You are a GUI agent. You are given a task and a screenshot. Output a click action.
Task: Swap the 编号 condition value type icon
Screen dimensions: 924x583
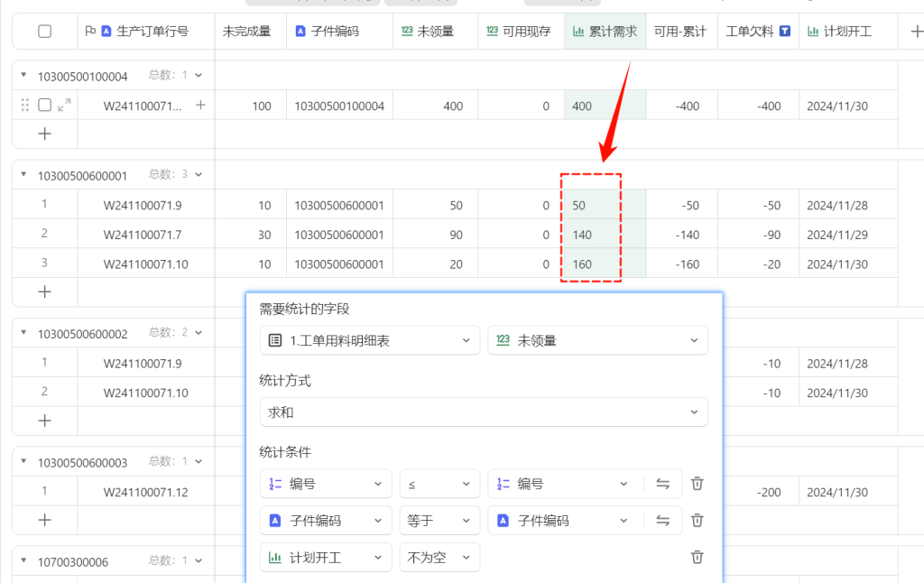click(x=663, y=484)
